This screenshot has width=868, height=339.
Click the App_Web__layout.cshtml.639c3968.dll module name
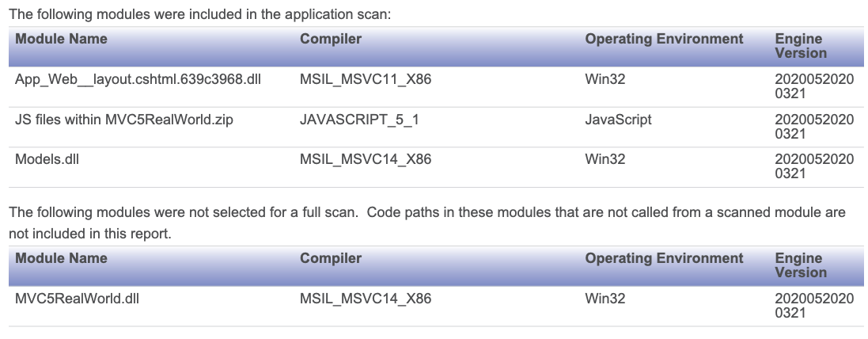pos(138,80)
